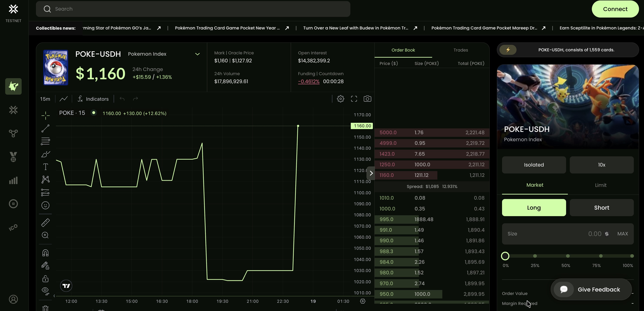Select the Short position toggle
The height and width of the screenshot is (311, 644).
click(601, 208)
